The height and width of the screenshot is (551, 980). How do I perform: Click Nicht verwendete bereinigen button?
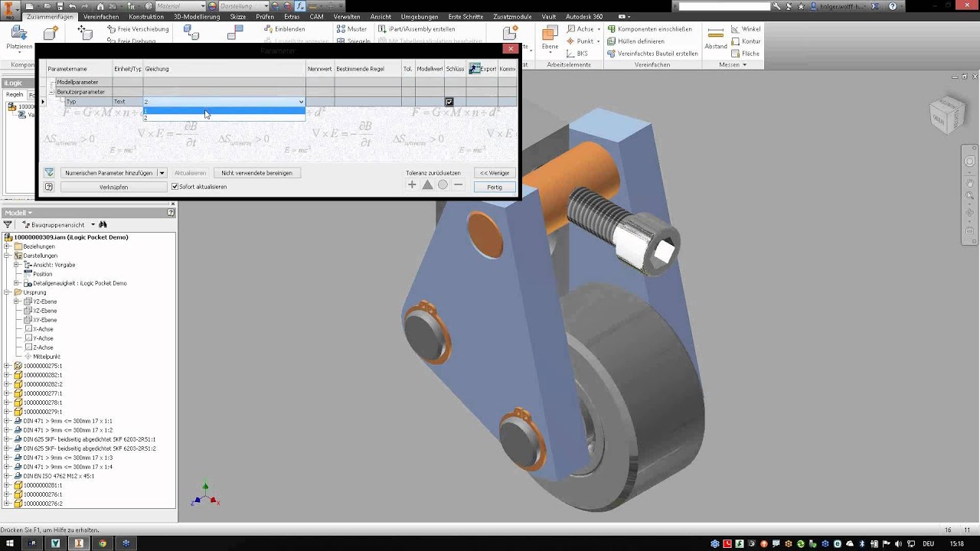tap(256, 173)
